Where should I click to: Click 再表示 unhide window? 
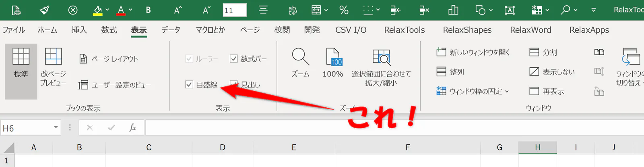[x=547, y=91]
